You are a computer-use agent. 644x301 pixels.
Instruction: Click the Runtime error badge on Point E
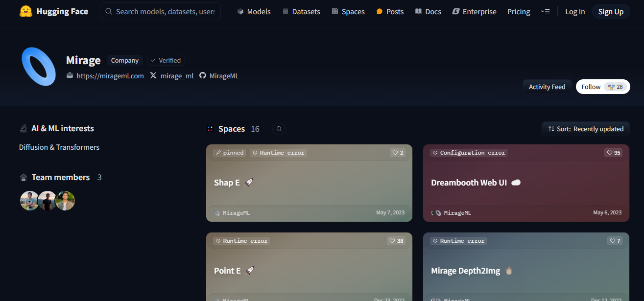[x=241, y=241]
